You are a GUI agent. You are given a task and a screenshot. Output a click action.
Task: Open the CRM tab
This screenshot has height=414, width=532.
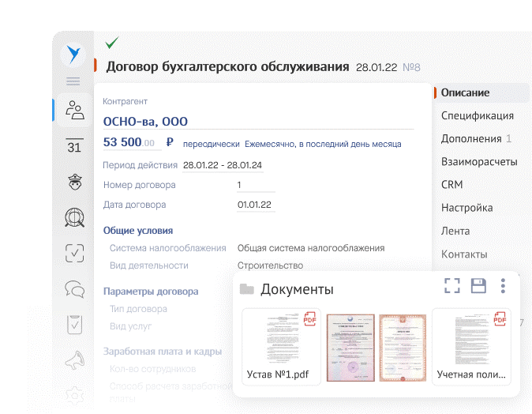452,184
